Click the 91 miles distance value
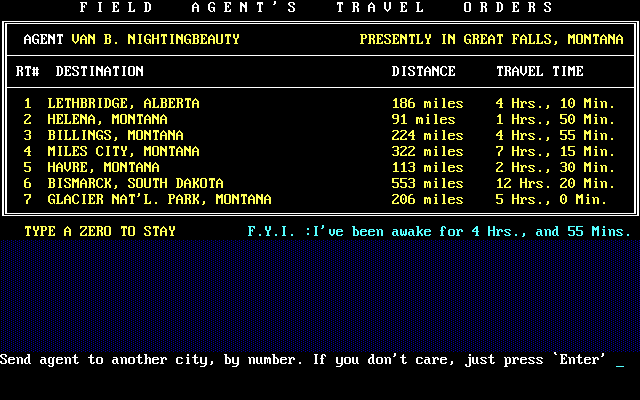Image resolution: width=640 pixels, height=400 pixels. [x=423, y=119]
